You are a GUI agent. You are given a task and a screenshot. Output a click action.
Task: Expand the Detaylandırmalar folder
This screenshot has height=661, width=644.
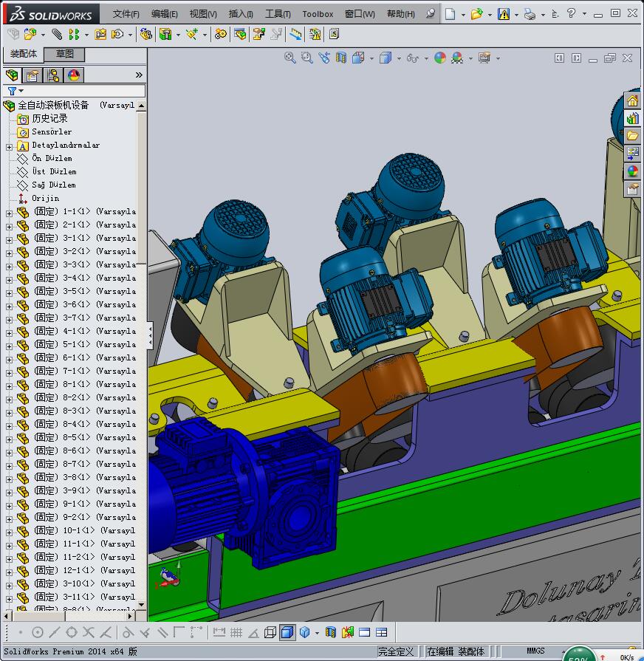[x=9, y=146]
